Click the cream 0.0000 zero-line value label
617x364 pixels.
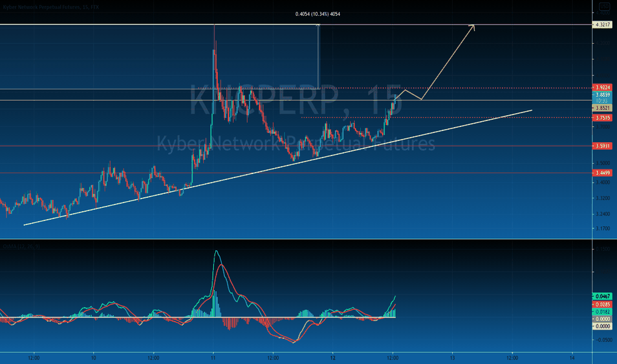coord(602,326)
